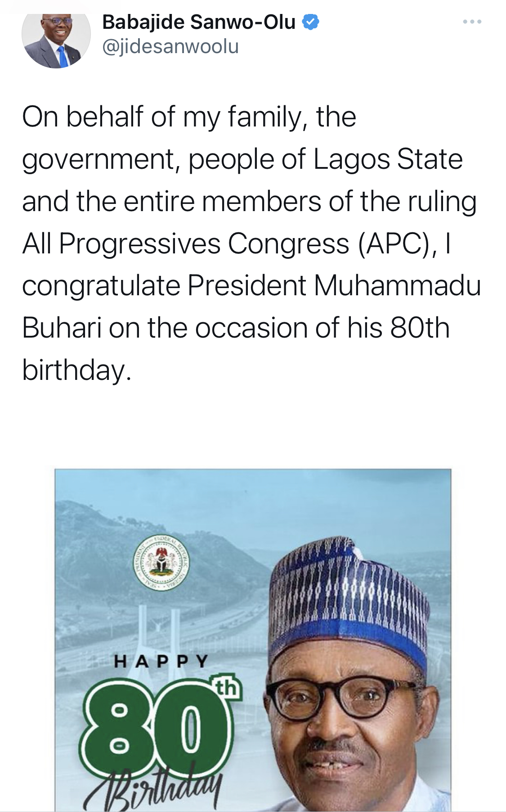The height and width of the screenshot is (812, 506).
Task: Open the attached 80th birthday image
Action: coord(253,640)
